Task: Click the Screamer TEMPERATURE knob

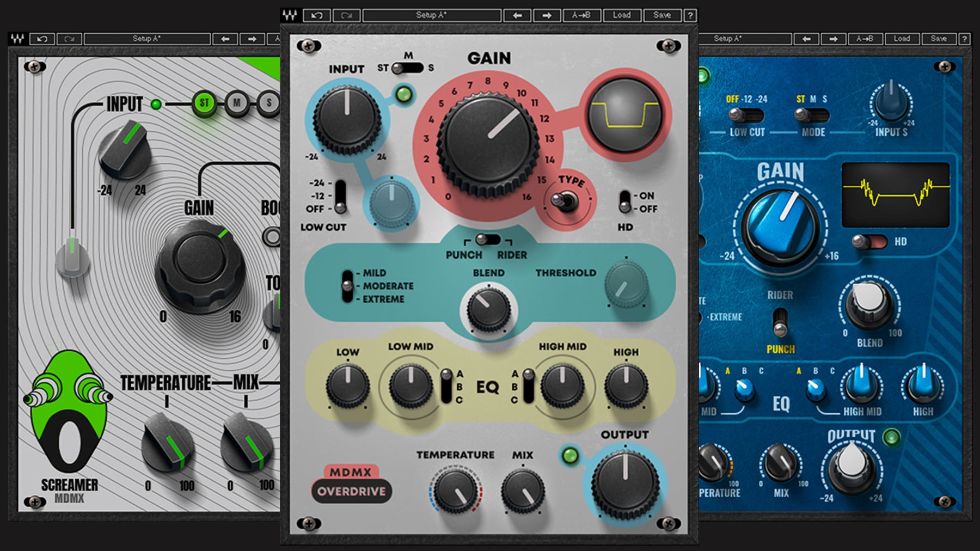Action: click(x=167, y=442)
